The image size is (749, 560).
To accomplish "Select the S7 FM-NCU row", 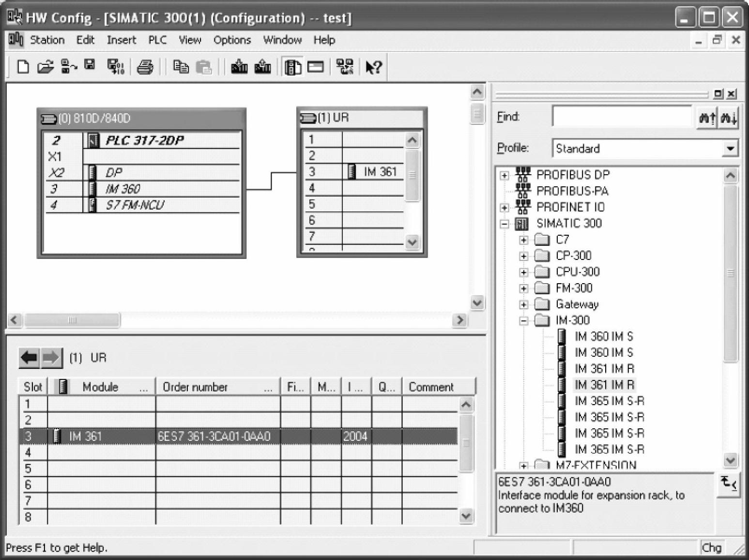I will [143, 205].
